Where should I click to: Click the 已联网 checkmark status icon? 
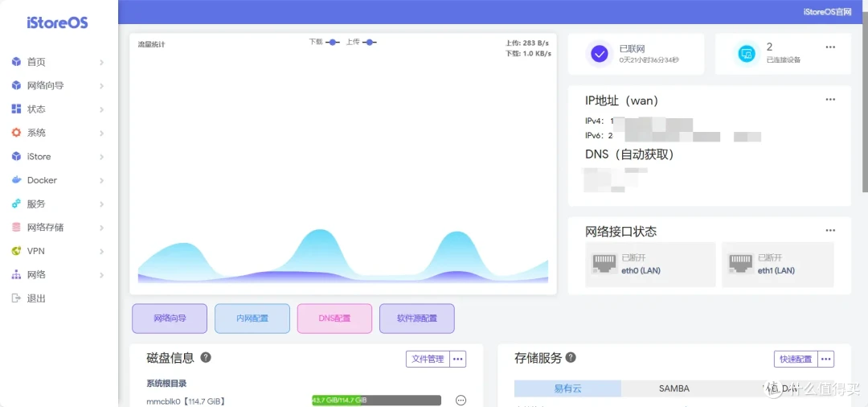(600, 54)
